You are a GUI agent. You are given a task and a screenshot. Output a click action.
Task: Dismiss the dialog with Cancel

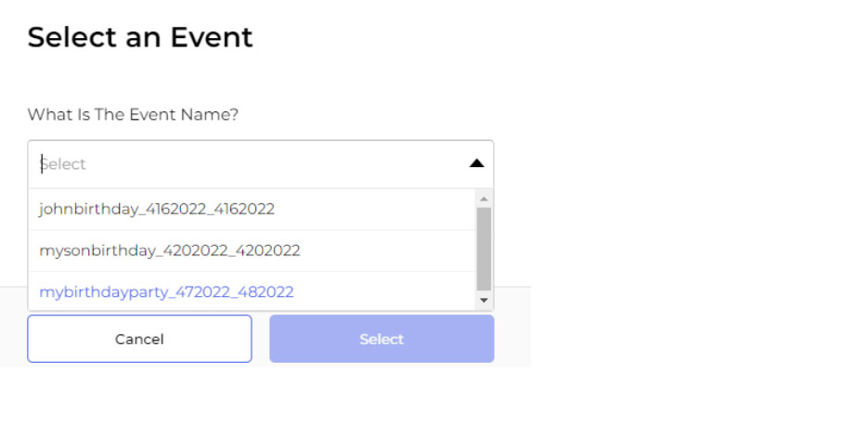tap(139, 339)
